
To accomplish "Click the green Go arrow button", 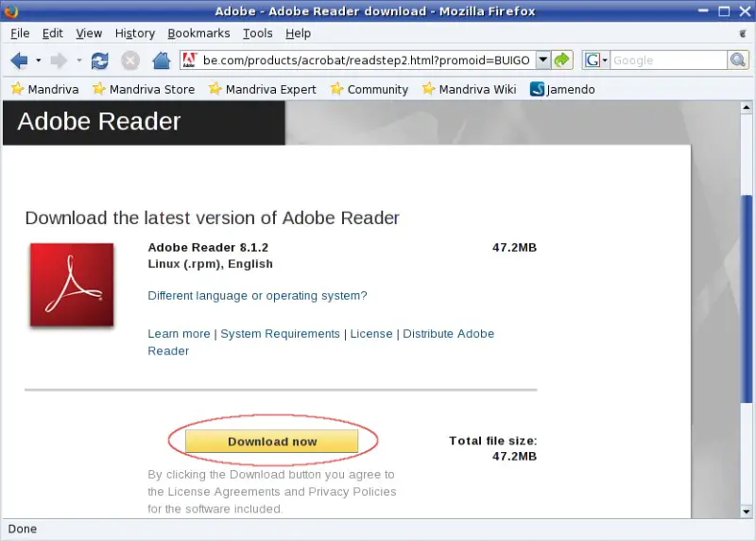I will (563, 61).
